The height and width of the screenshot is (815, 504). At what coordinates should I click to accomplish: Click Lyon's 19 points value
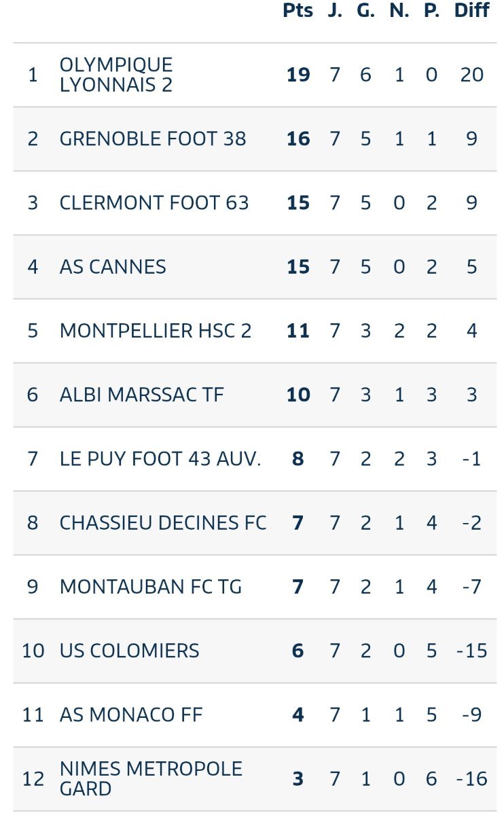(x=298, y=75)
